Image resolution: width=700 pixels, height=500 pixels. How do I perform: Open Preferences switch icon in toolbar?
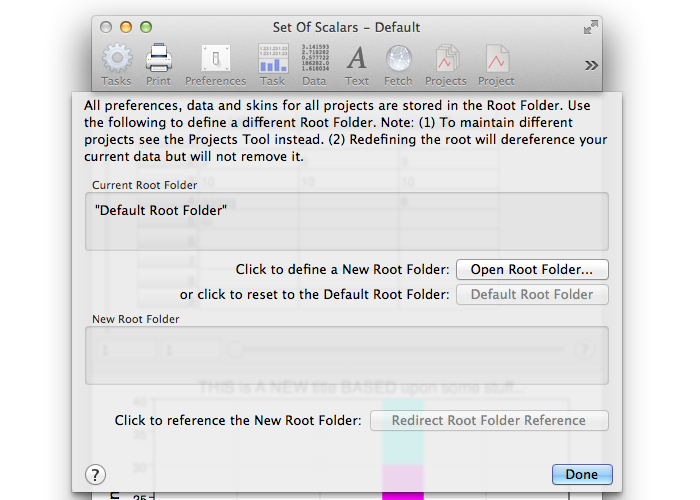click(216, 58)
